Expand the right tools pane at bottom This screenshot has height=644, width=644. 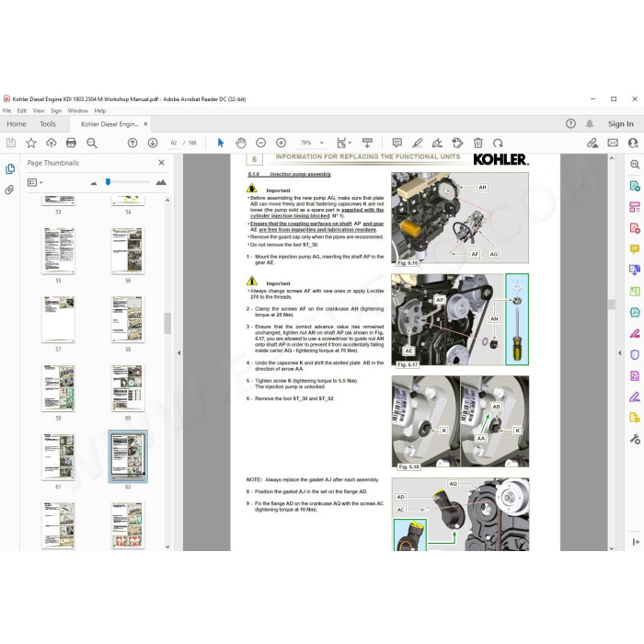(x=636, y=542)
